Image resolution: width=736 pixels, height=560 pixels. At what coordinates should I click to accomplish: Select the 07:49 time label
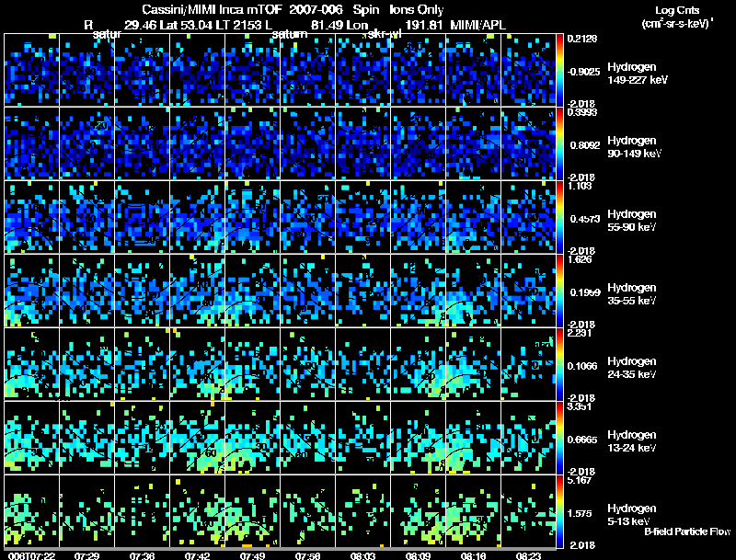(x=252, y=555)
